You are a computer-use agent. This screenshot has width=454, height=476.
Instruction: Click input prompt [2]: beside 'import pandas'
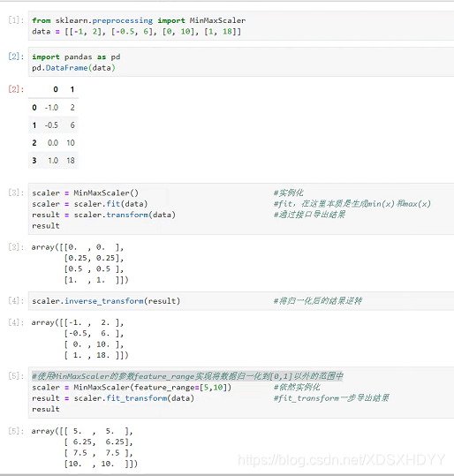click(x=16, y=57)
